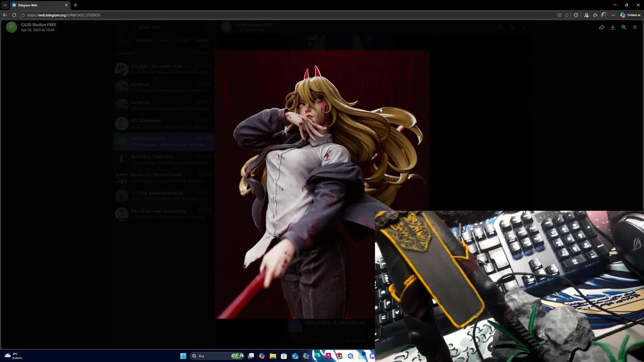Close the Telegram media viewer

coord(635,27)
